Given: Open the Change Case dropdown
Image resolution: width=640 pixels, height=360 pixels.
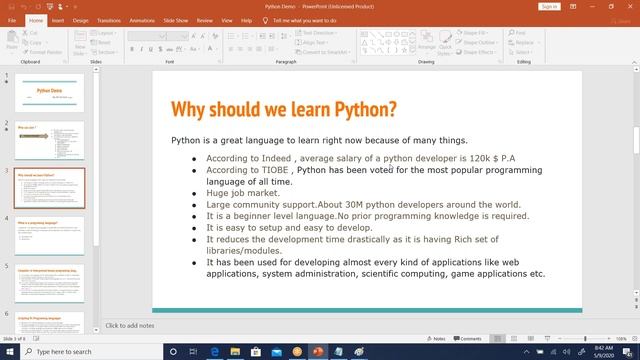Looking at the screenshot, I should point(194,49).
